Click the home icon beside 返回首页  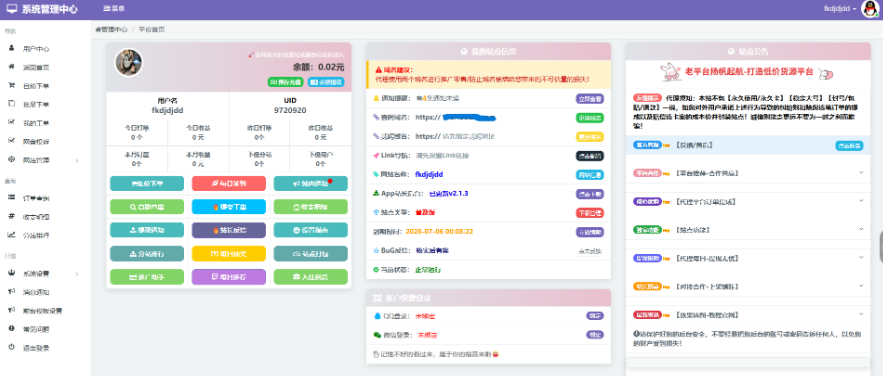click(11, 67)
